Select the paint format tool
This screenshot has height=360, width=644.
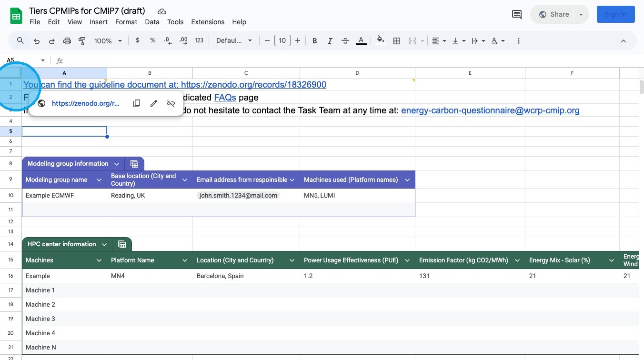click(82, 41)
